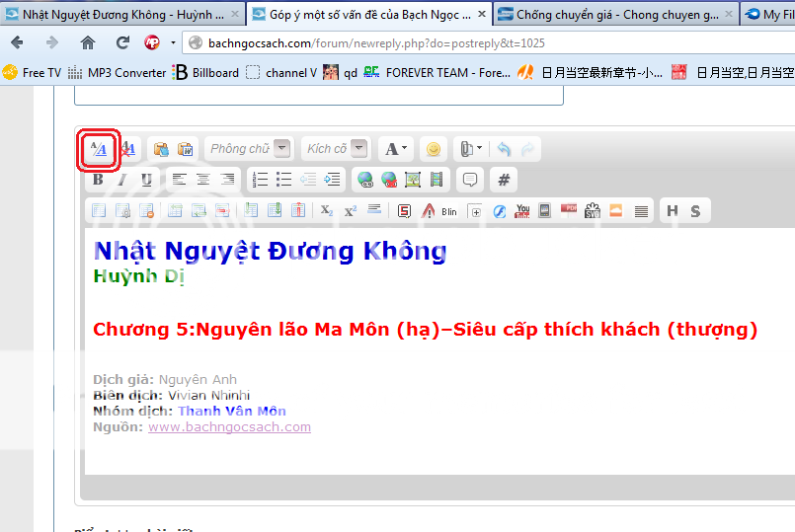Open MP3 Converter bookmark

(118, 73)
